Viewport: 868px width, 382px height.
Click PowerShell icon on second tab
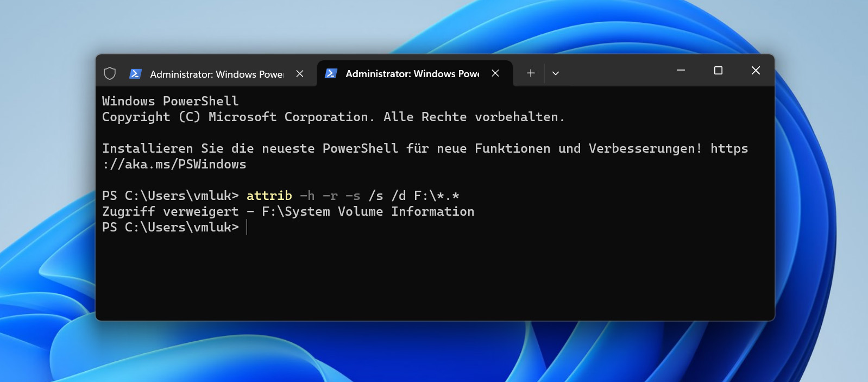click(x=331, y=73)
